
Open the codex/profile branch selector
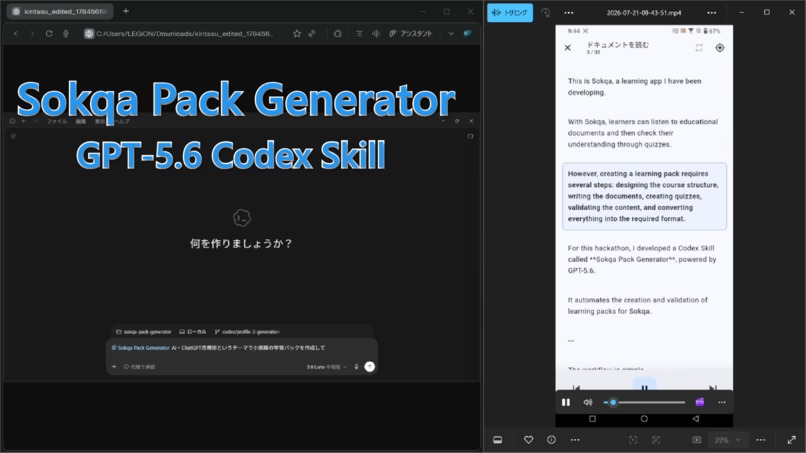tap(247, 332)
